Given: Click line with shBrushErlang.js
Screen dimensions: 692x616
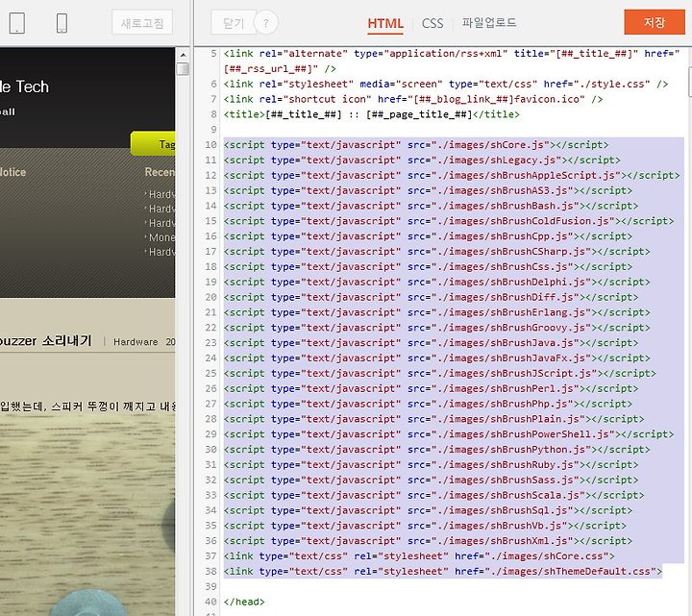Looking at the screenshot, I should 436,312.
